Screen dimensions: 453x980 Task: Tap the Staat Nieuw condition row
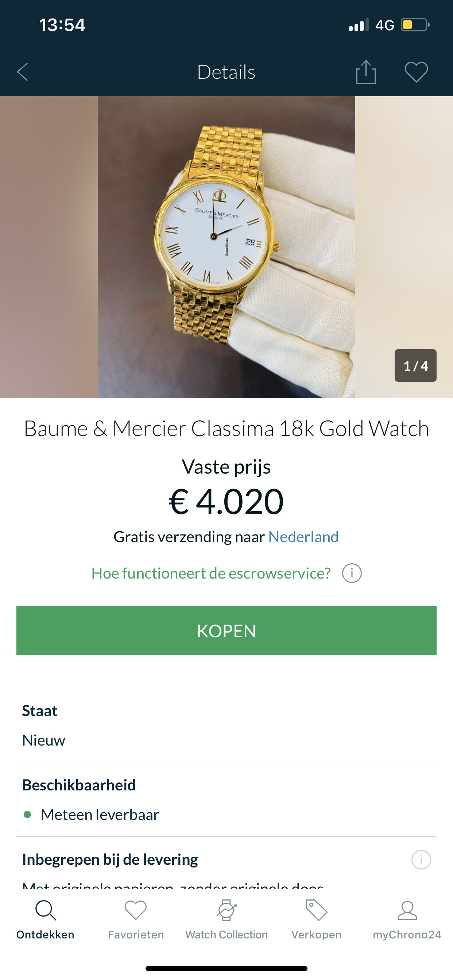point(226,725)
